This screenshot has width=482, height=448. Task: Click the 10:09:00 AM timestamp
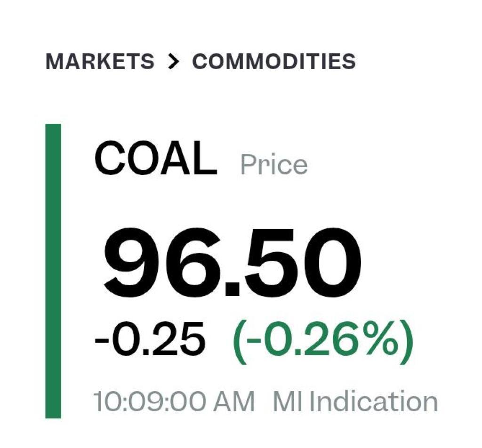point(174,402)
